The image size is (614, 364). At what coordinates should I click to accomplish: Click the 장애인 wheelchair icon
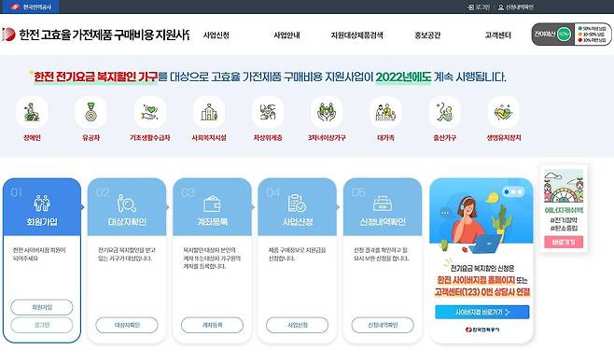coord(32,112)
